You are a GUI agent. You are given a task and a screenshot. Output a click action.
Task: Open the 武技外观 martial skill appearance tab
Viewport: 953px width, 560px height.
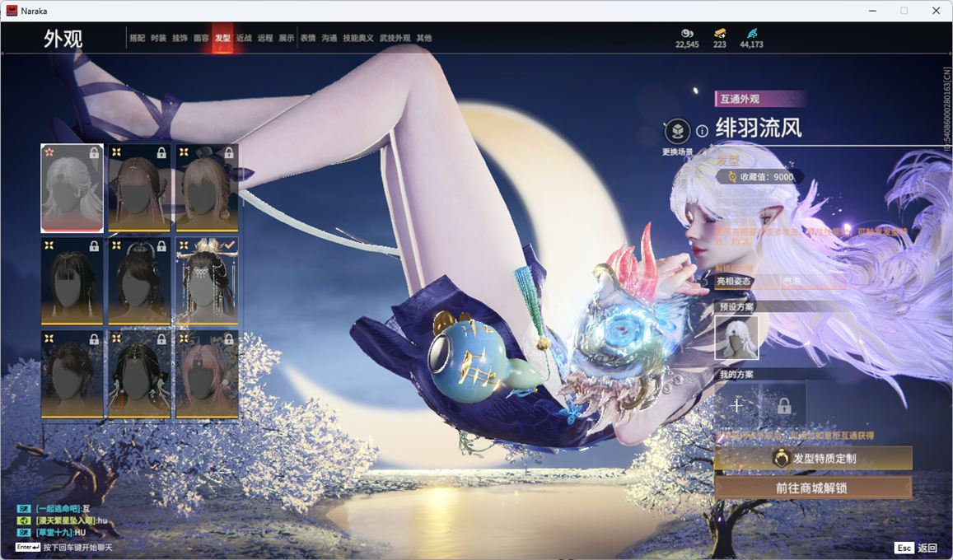click(395, 38)
